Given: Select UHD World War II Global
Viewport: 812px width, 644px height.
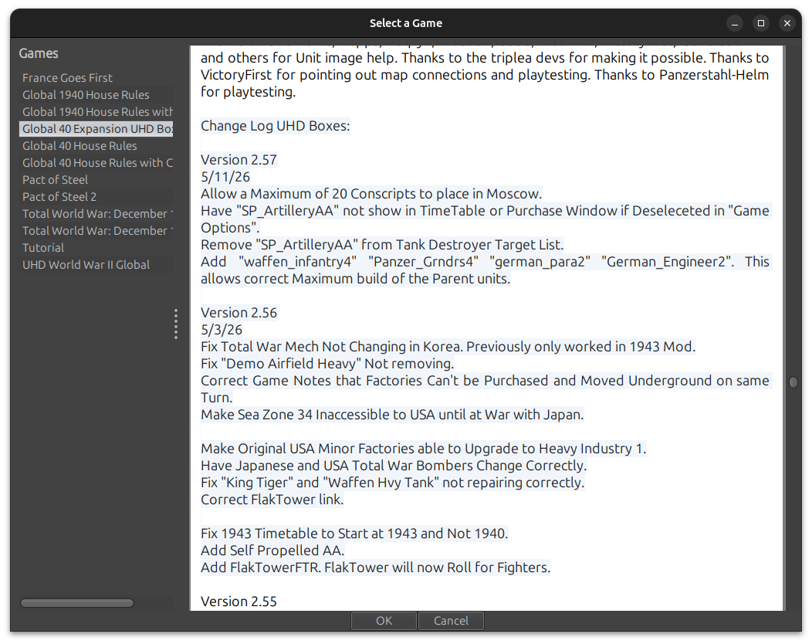Looking at the screenshot, I should click(96, 265).
